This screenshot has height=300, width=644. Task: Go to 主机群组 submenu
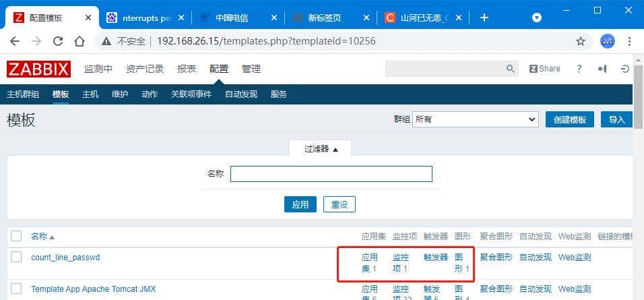coord(23,94)
